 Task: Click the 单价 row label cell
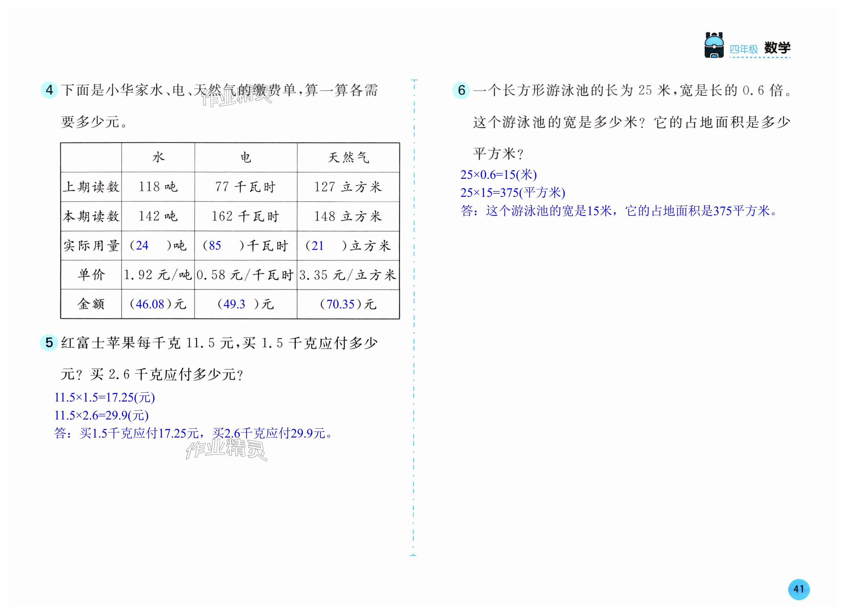point(91,275)
